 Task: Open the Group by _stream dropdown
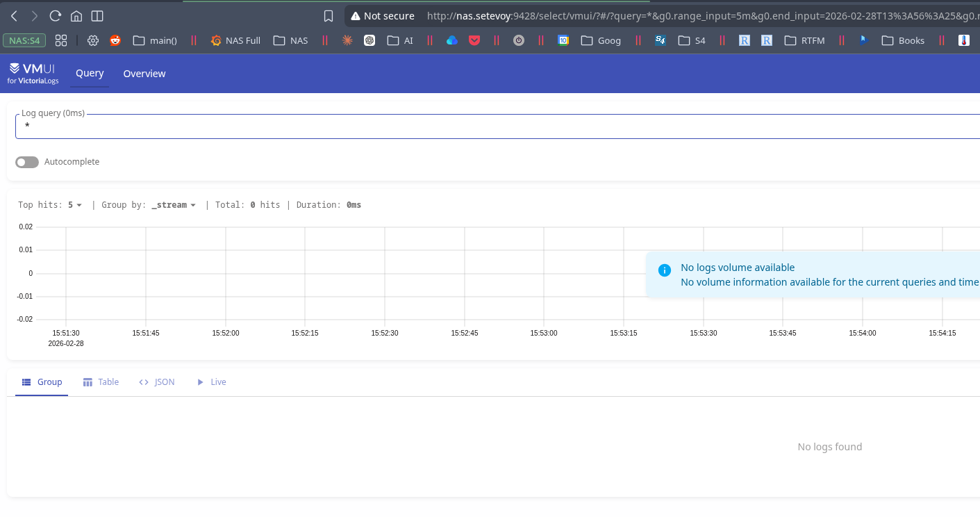[173, 205]
